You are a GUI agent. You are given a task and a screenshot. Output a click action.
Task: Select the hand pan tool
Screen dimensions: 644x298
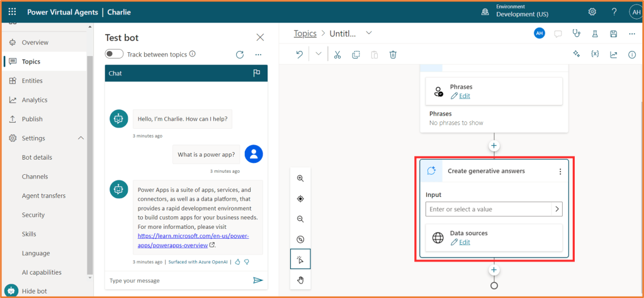(300, 280)
